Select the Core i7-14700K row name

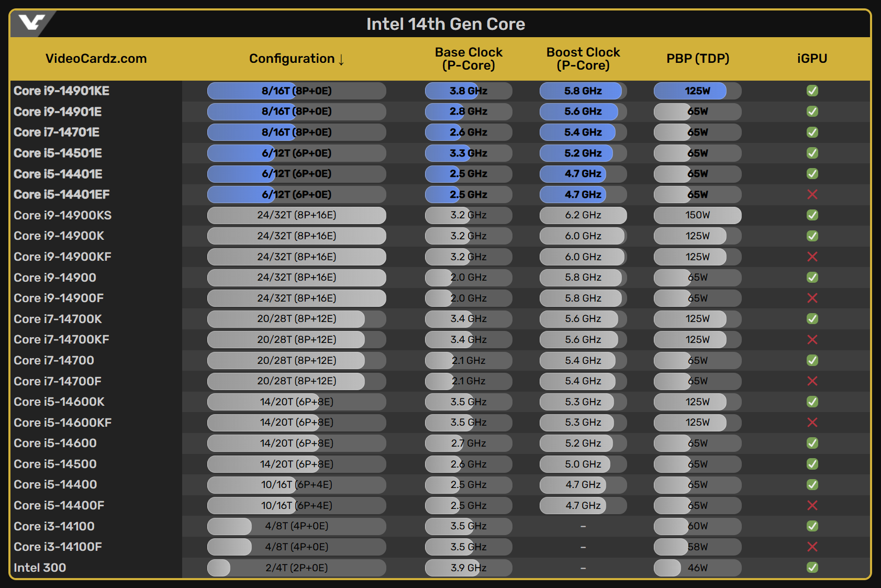click(58, 319)
